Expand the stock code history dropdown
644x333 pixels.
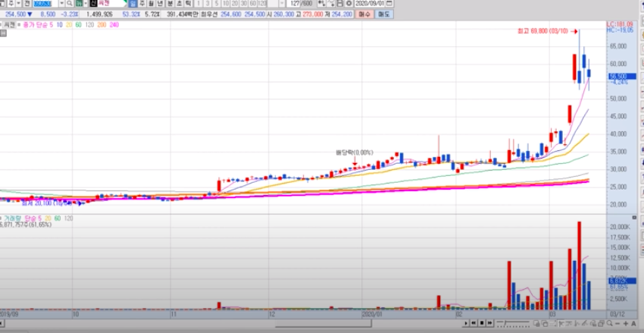pos(61,3)
